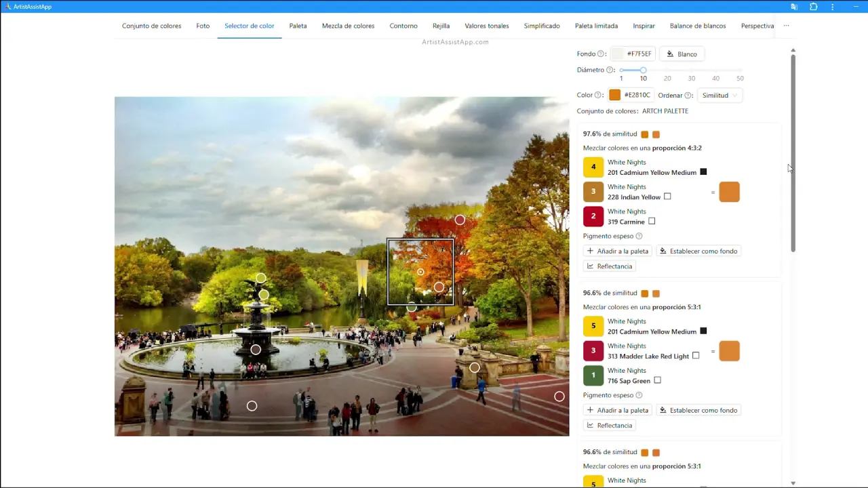Click the Blanco background button
The width and height of the screenshot is (868, 488).
[682, 54]
